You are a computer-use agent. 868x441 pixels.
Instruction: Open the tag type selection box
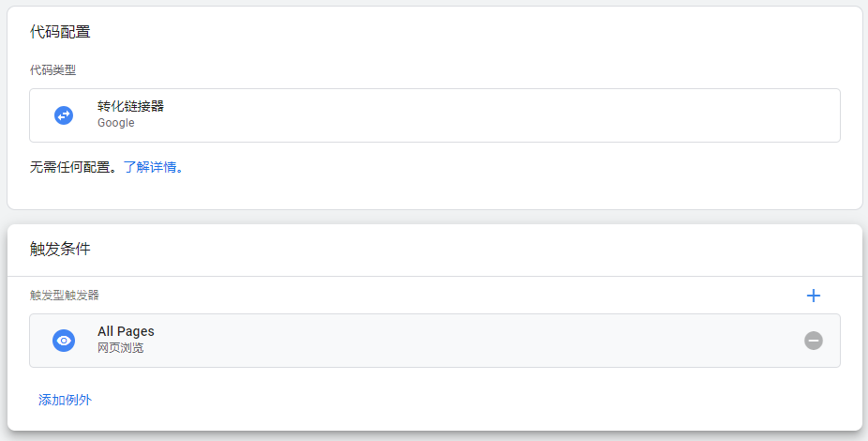[469, 115]
